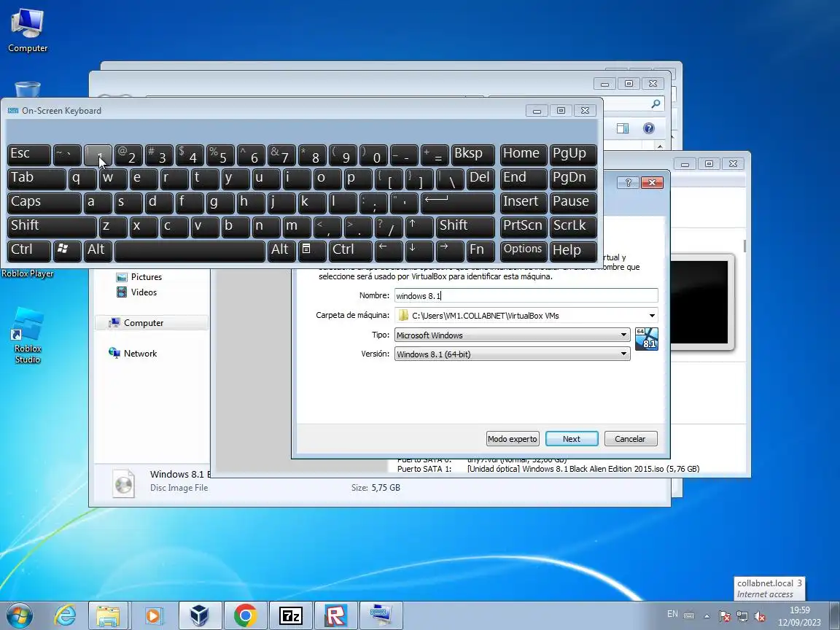840x630 pixels.
Task: Switch to On-Screen Keyboard taskbar icon
Action: coord(381,615)
